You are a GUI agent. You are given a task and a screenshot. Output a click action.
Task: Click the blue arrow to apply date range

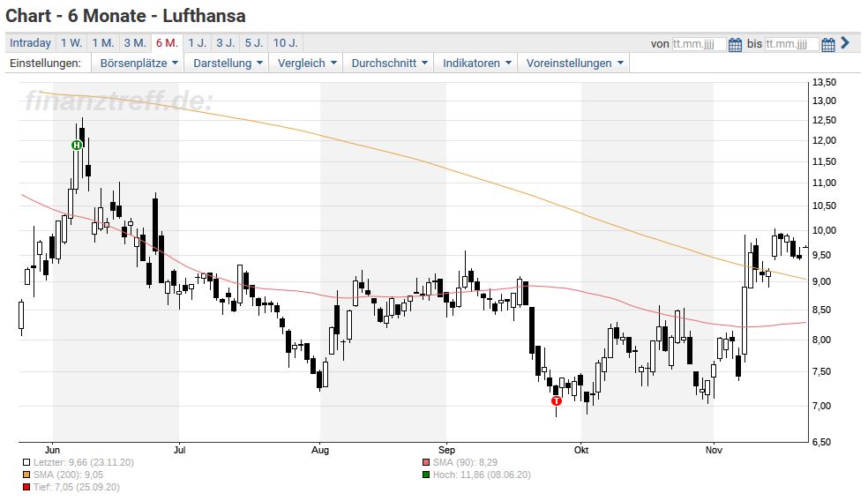click(844, 42)
